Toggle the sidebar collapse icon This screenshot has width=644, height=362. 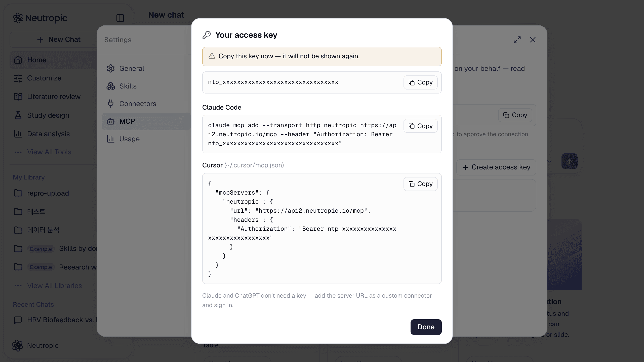pos(120,18)
